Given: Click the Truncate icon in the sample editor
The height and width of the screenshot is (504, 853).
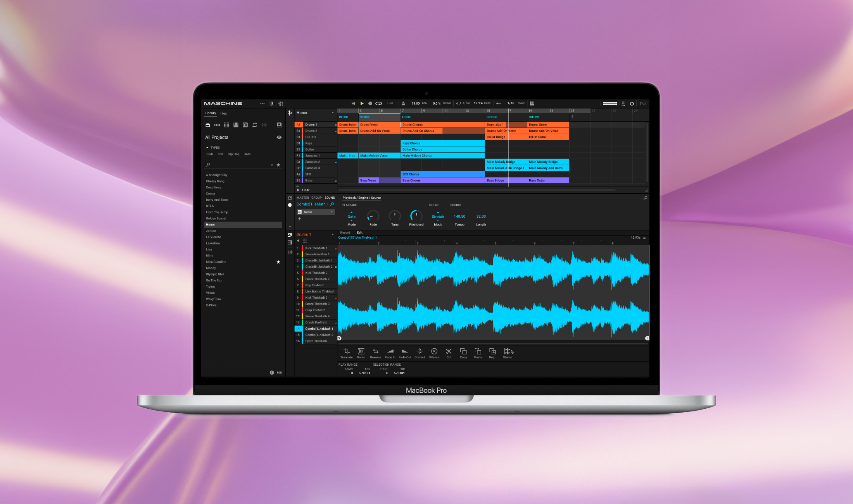Looking at the screenshot, I should point(346,351).
